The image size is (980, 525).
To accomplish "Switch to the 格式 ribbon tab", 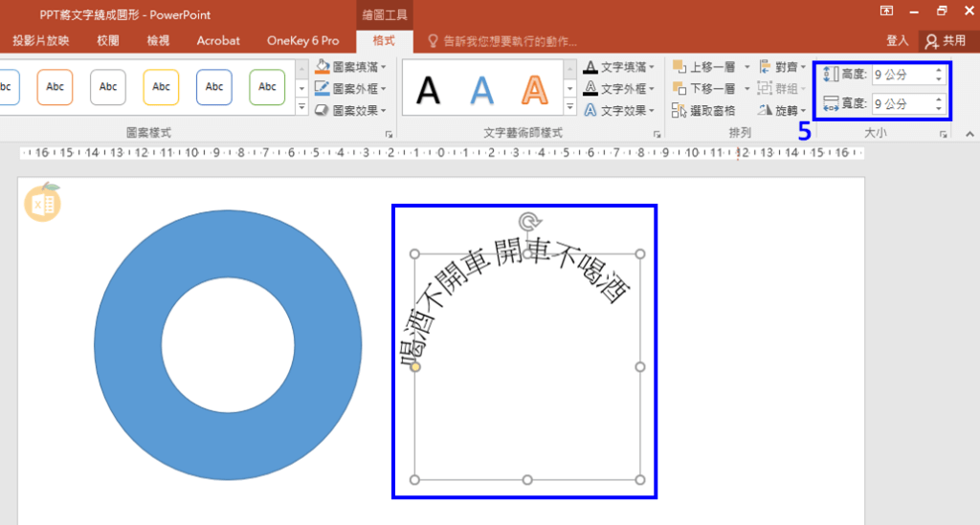I will 384,41.
